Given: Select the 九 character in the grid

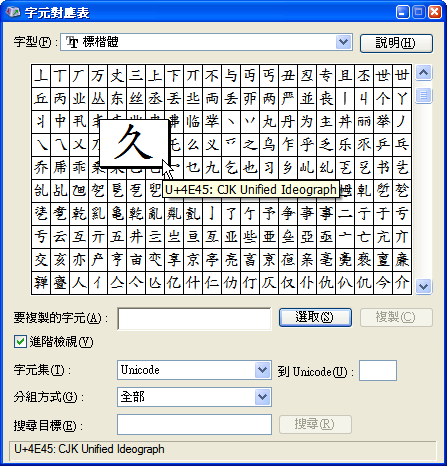Looking at the screenshot, I should (212, 168).
